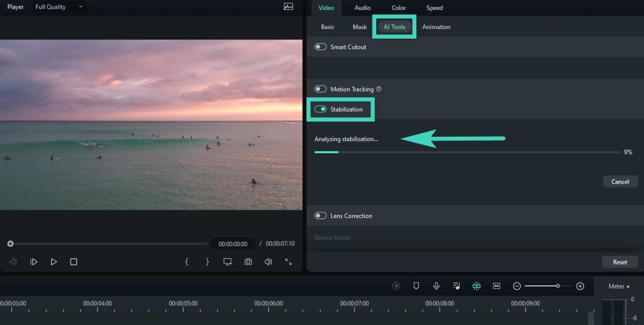644x325 pixels.
Task: Switch to the Audio tab
Action: (363, 8)
